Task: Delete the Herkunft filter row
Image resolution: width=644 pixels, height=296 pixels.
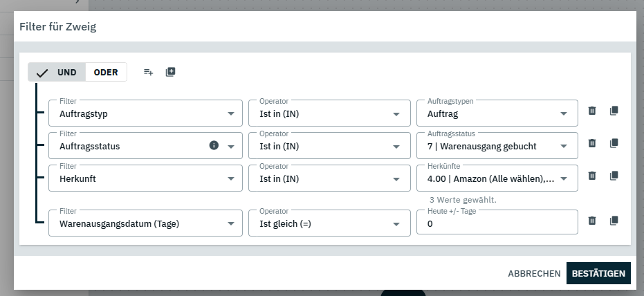Action: pos(592,176)
